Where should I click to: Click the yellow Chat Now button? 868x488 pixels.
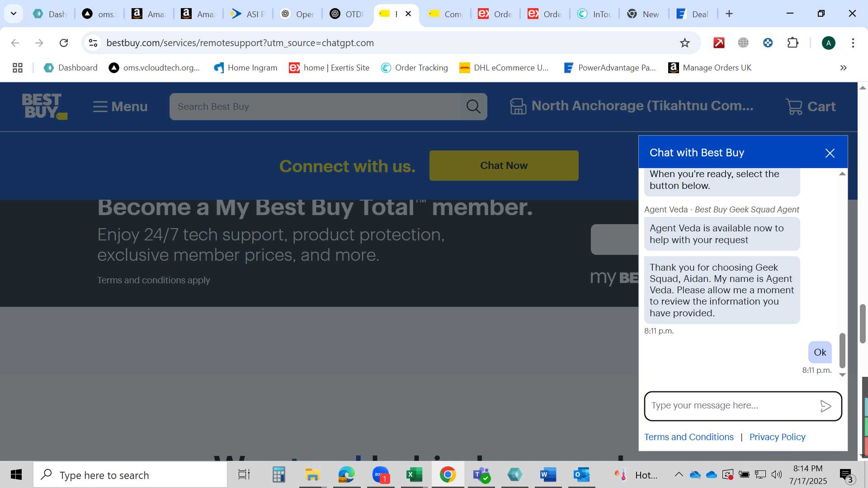pyautogui.click(x=504, y=165)
